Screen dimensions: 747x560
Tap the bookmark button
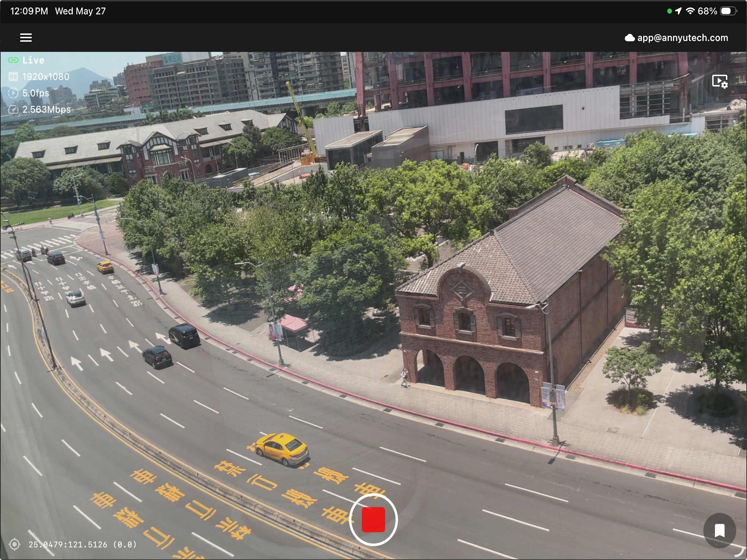point(720,530)
